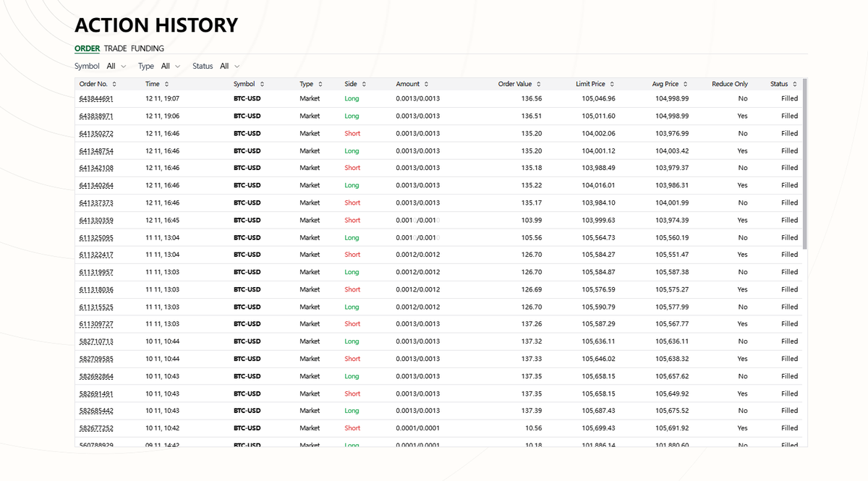868x481 pixels.
Task: Click limit price 103,984.10
Action: 598,203
